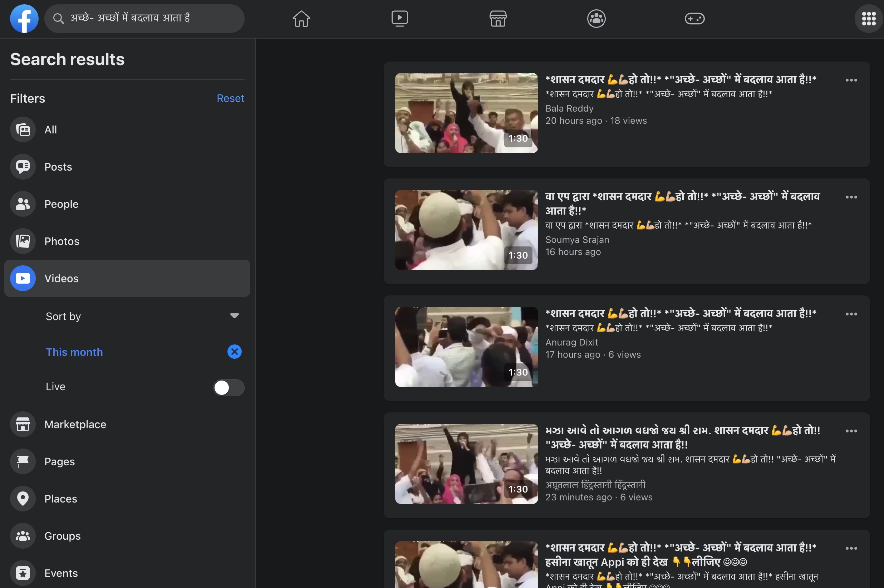
Task: Select the Groups filter icon in sidebar
Action: coord(23,536)
